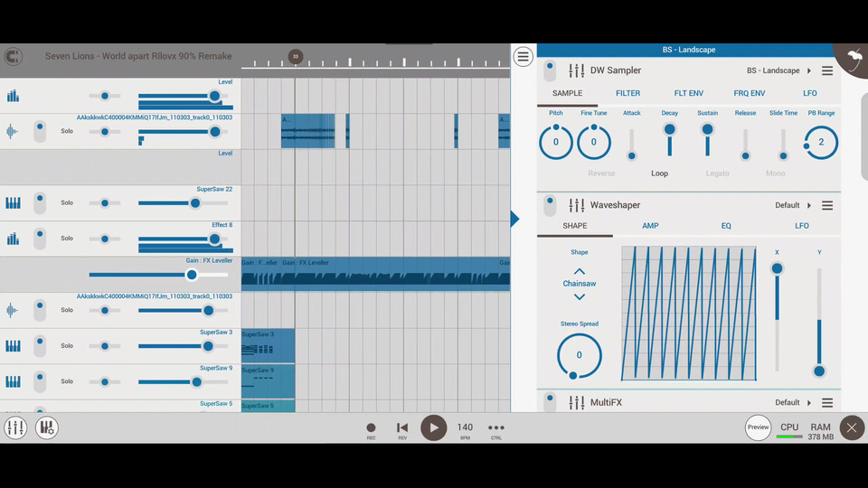The image size is (868, 488).
Task: Toggle Waveshaper power switch
Action: coord(550,205)
